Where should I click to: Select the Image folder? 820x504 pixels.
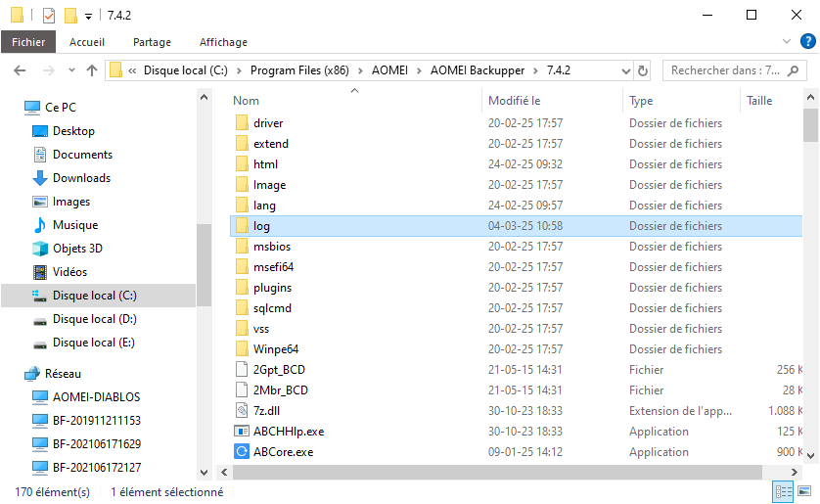pos(269,185)
